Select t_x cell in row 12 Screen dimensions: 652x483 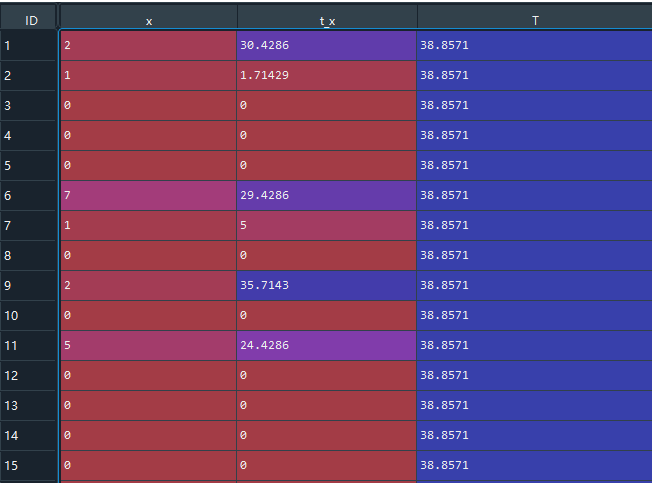326,375
